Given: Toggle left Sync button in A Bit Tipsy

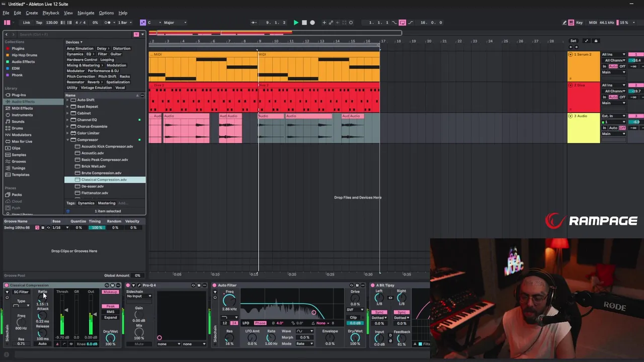Looking at the screenshot, I should coord(379,312).
